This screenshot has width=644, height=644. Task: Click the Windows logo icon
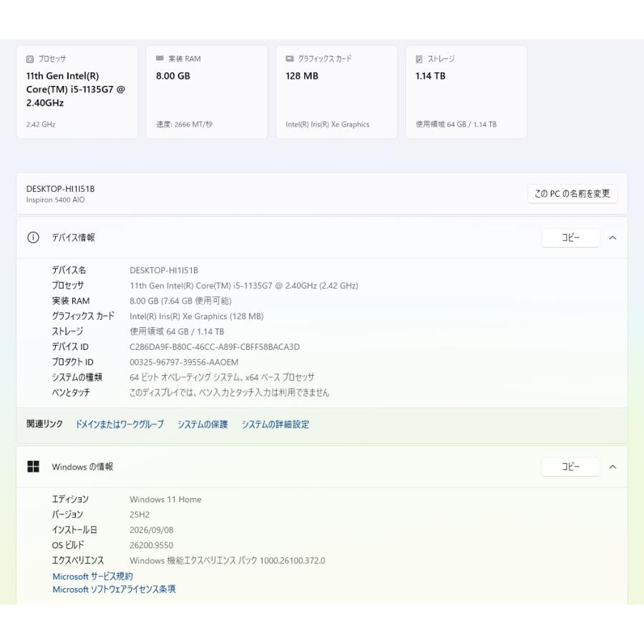(x=33, y=467)
